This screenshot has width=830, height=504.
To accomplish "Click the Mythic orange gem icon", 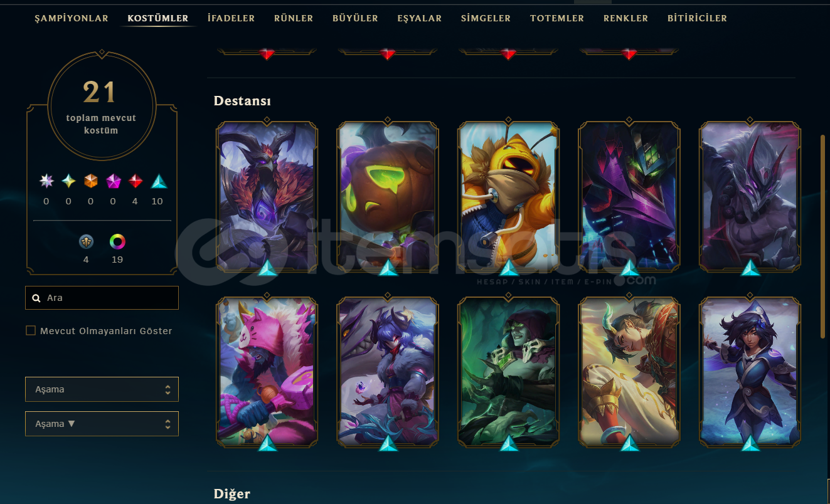I will pos(91,182).
